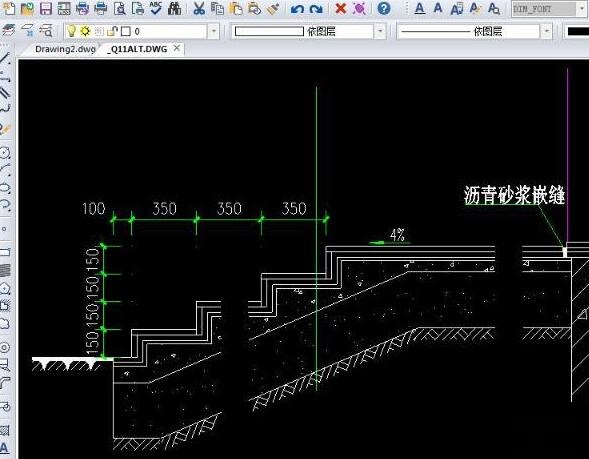Open the Layer Properties Manager icon

(9, 30)
